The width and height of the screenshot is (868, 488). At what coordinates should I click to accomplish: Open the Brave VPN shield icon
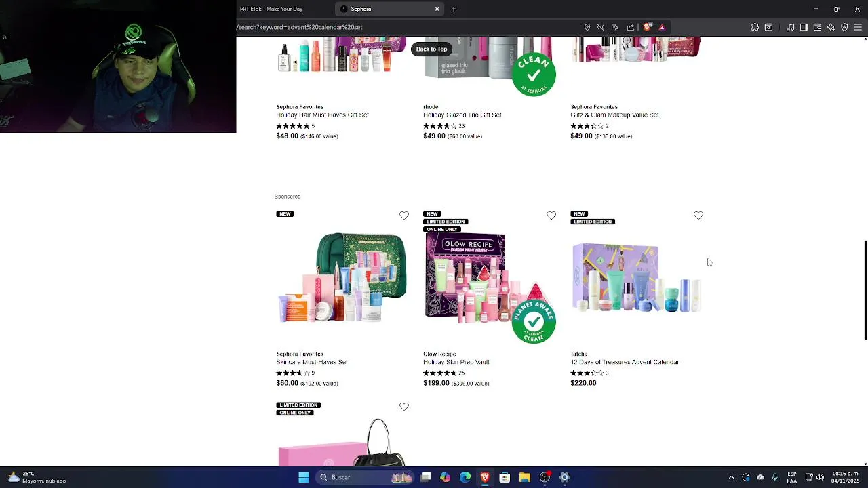point(844,27)
